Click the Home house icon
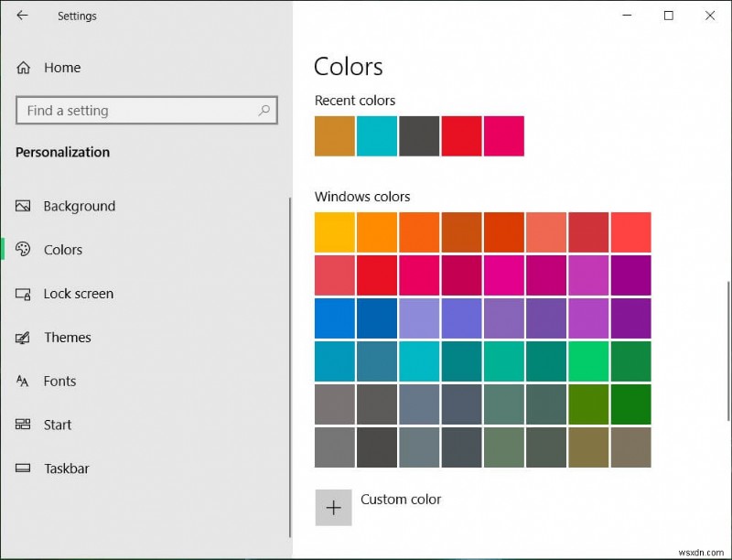732x560 pixels. coord(22,67)
